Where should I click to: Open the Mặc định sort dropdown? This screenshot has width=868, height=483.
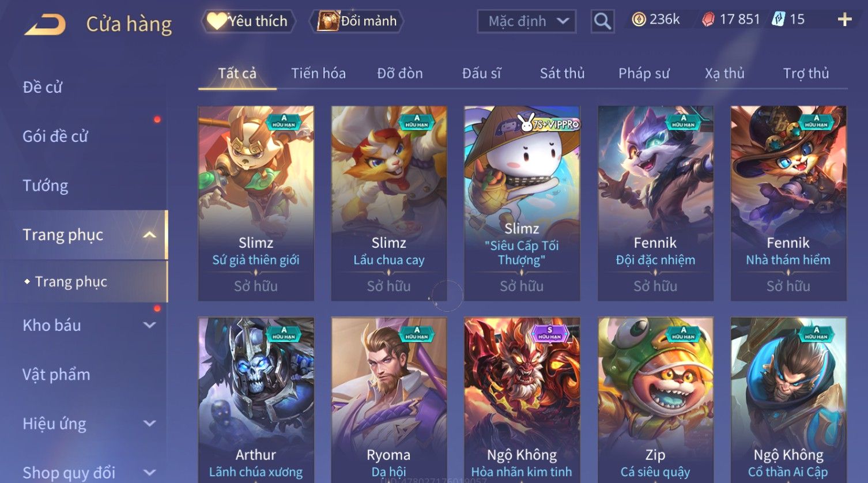coord(527,21)
